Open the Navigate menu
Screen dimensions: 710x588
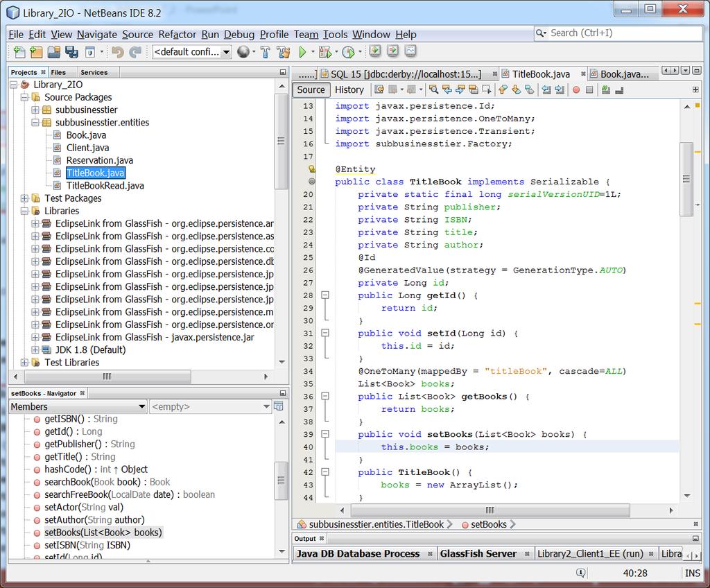point(97,35)
